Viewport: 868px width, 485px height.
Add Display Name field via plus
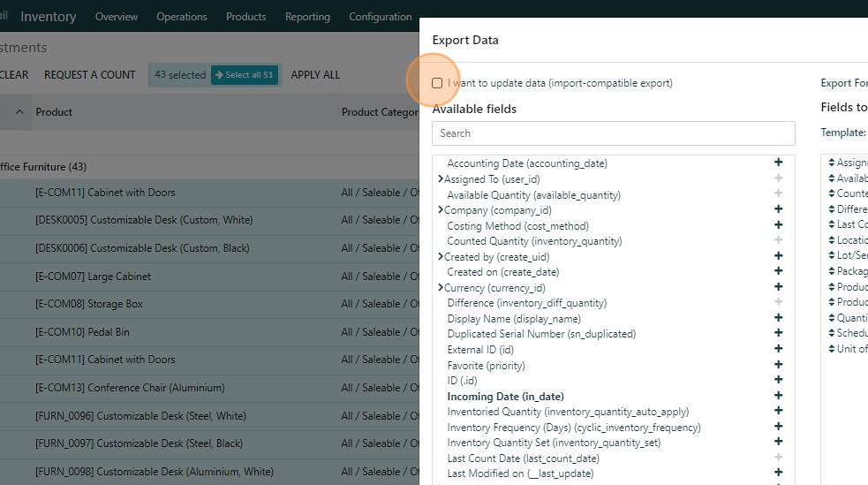coord(778,318)
